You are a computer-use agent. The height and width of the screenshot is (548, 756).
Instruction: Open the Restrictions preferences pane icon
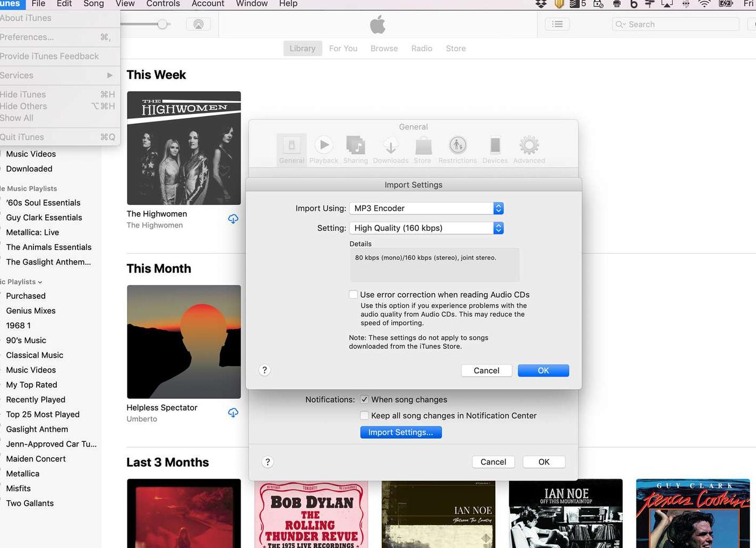click(x=457, y=149)
